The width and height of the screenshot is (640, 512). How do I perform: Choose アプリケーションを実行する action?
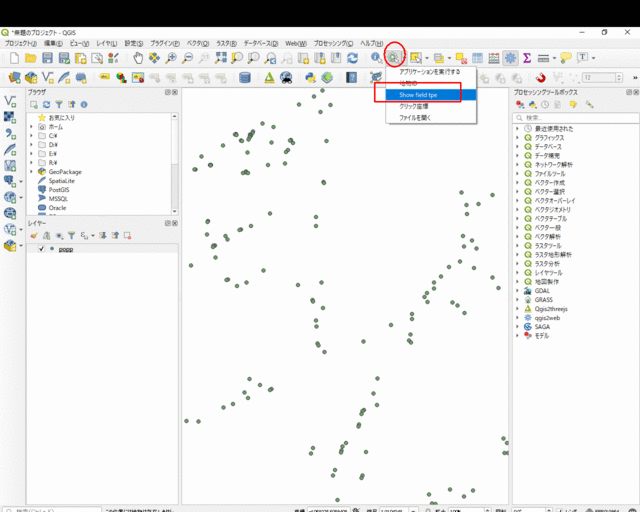(431, 72)
